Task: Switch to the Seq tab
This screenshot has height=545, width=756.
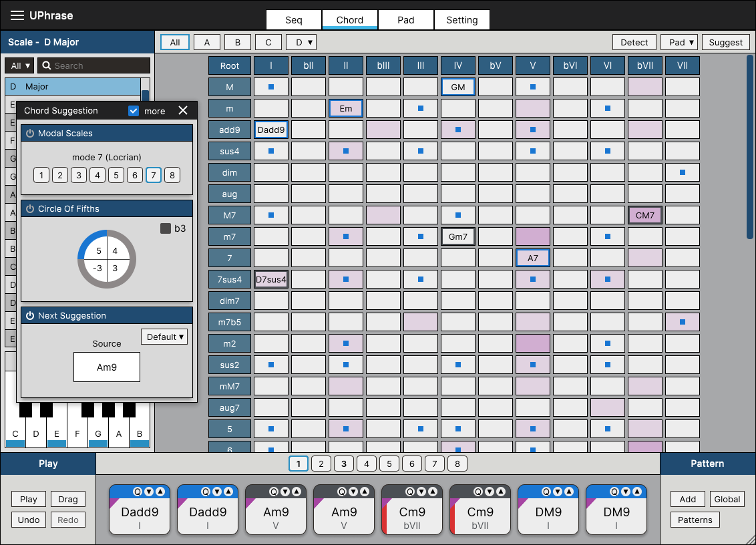Action: pos(294,20)
